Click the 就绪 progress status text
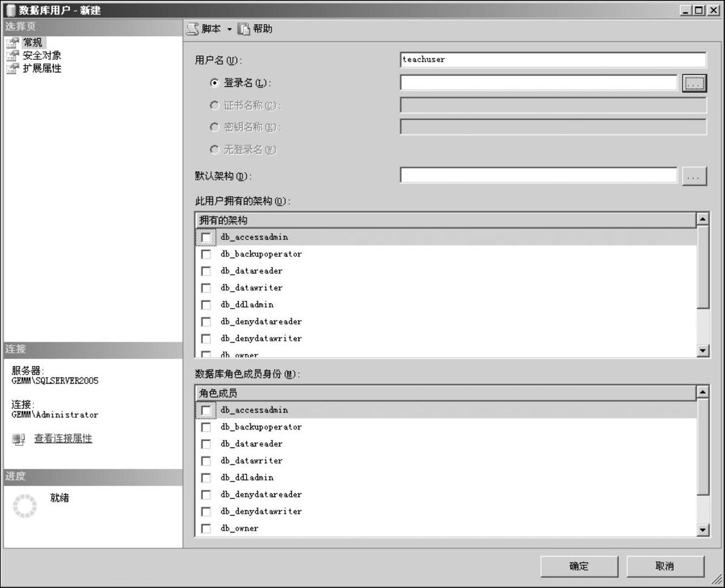 pyautogui.click(x=60, y=498)
